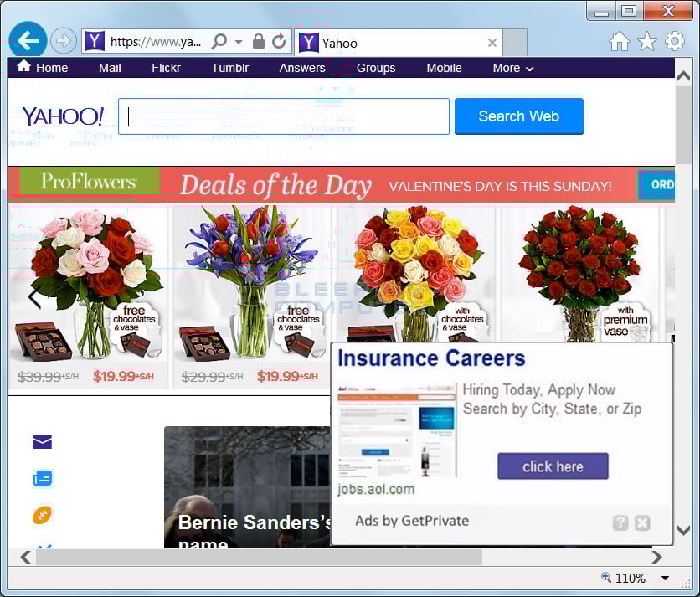Click the horizontal scrollbar right arrow

coord(656,557)
